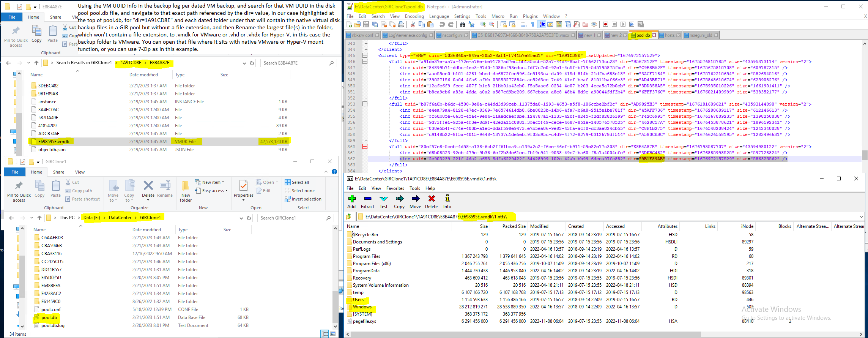Toggle Show all characters pilcrow icon

click(x=532, y=24)
